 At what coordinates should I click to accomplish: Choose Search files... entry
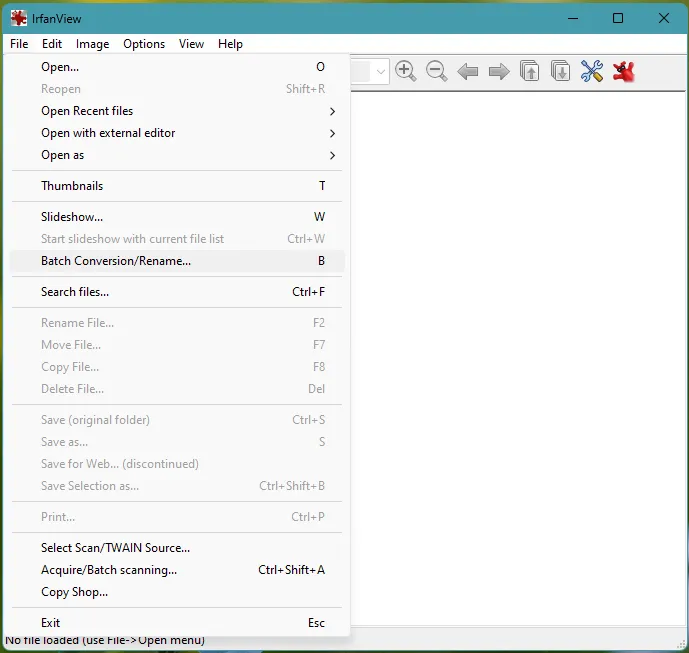click(x=177, y=292)
